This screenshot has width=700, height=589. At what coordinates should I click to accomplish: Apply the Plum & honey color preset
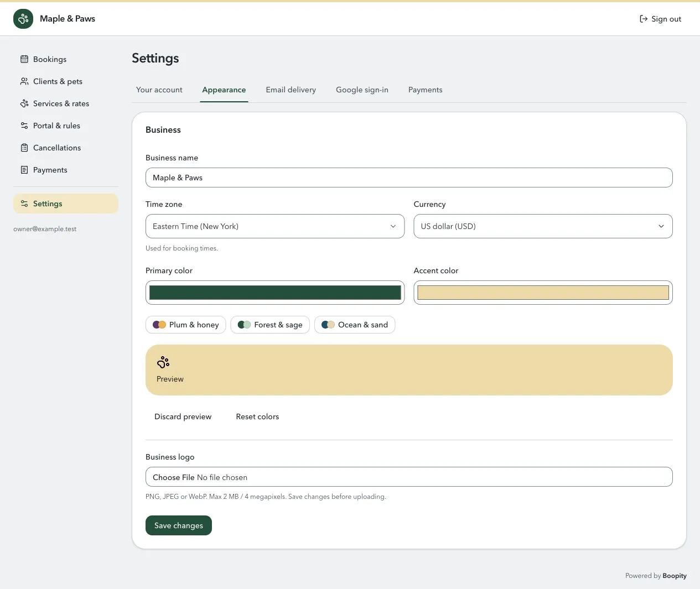pyautogui.click(x=186, y=325)
